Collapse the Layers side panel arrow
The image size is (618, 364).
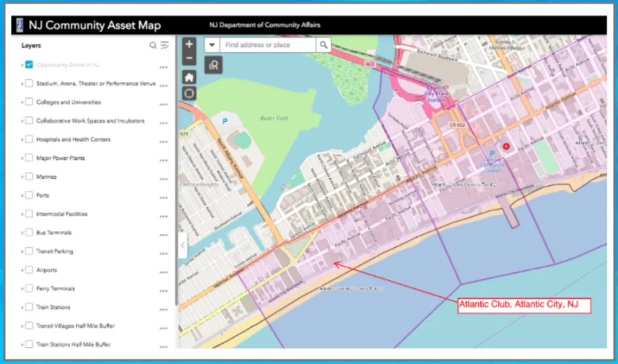183,245
